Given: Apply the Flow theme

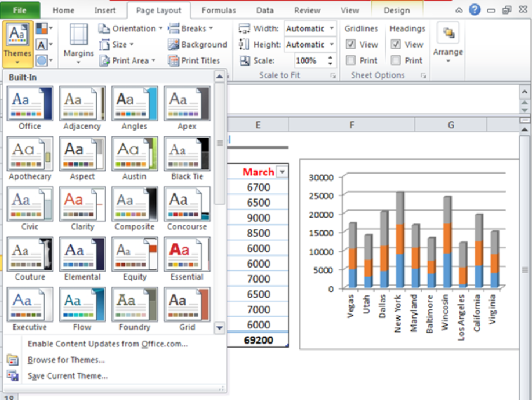Looking at the screenshot, I should click(82, 309).
